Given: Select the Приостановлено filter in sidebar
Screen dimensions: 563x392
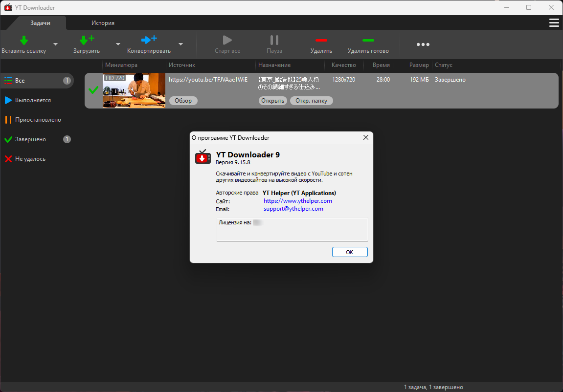Looking at the screenshot, I should click(x=37, y=120).
